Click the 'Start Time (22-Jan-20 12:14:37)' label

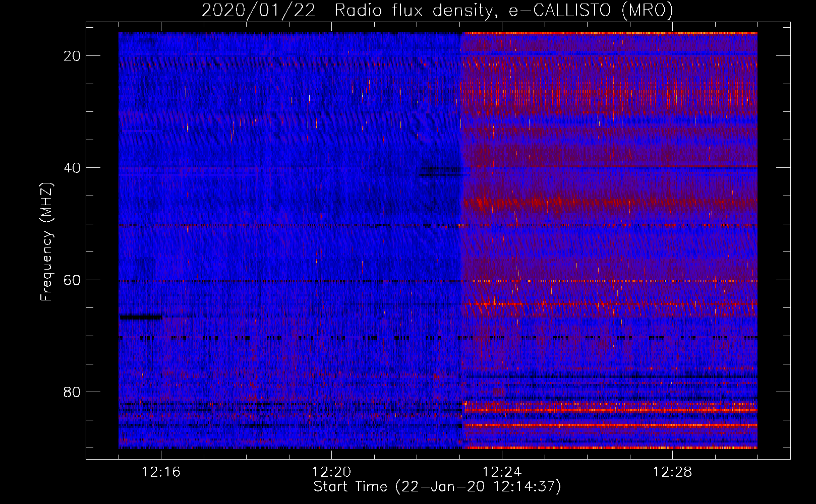(437, 487)
